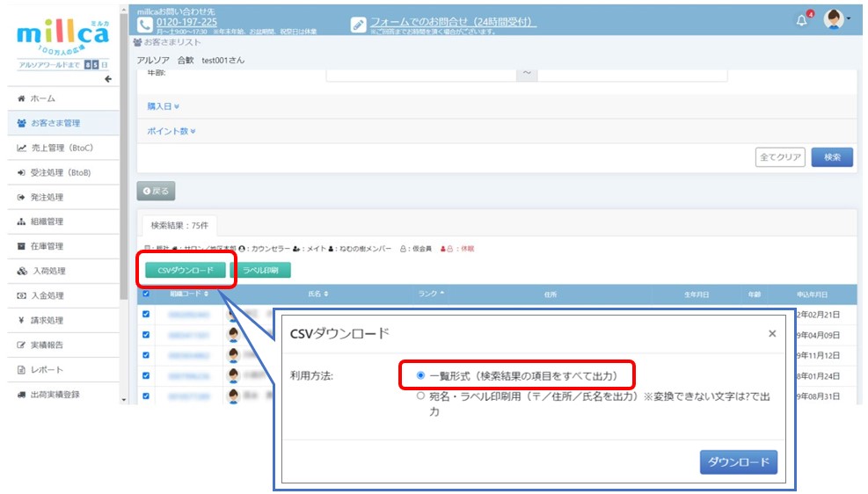This screenshot has width=868, height=494.
Task: Click the CSVダウンロード button
Action: (x=185, y=271)
